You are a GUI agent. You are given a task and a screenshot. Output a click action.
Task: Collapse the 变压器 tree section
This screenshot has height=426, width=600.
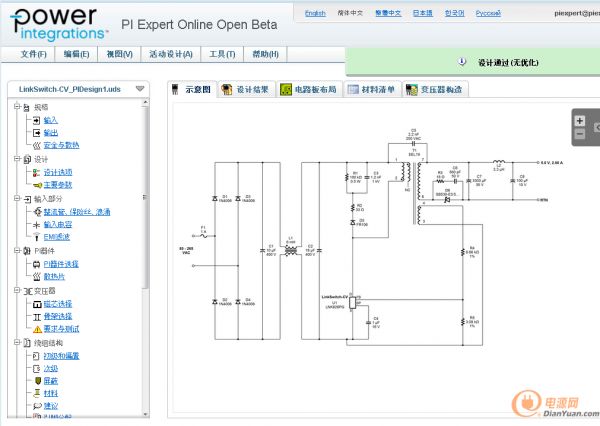(x=16, y=291)
